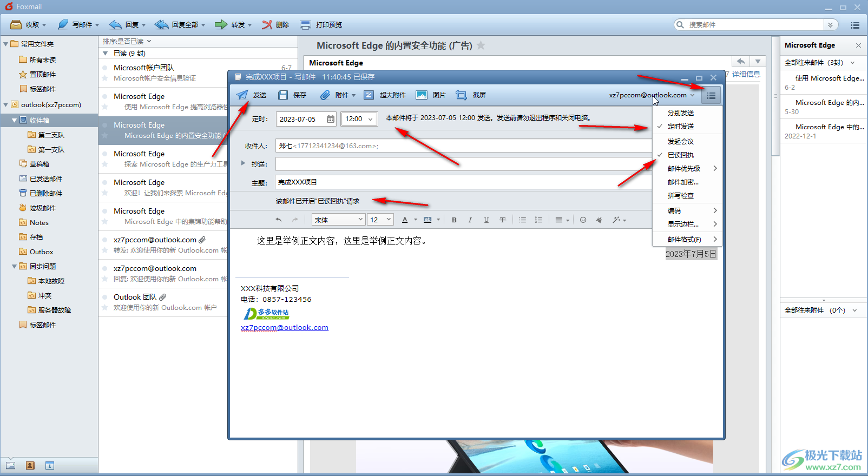Open Mail Format (邮件格式(F)) submenu
This screenshot has width=868, height=476.
pyautogui.click(x=687, y=239)
